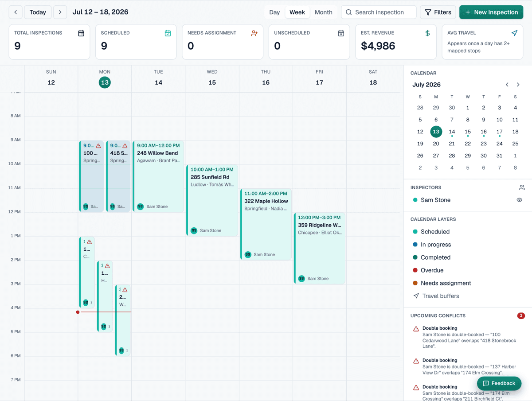Open the Est. Revenue $4,986 card

(396, 42)
